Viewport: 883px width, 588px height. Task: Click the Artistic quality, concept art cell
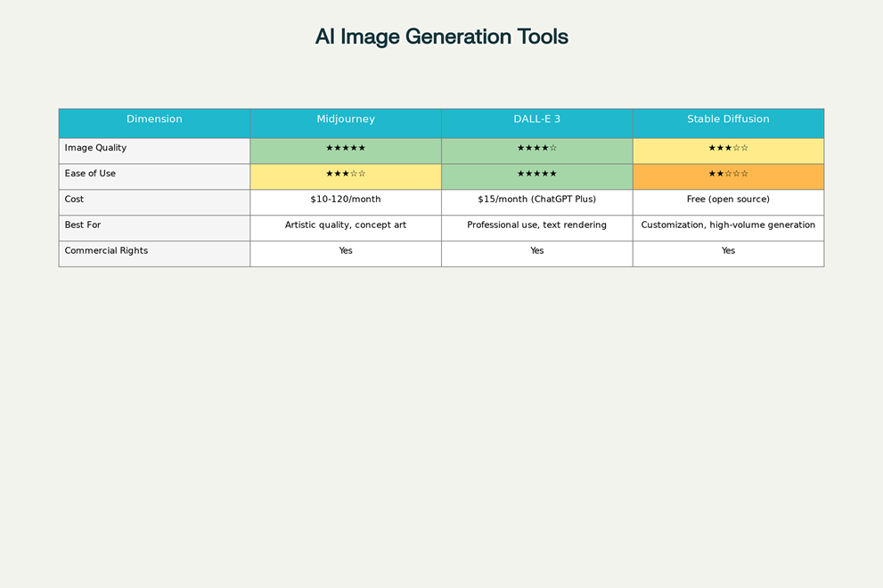coord(346,225)
